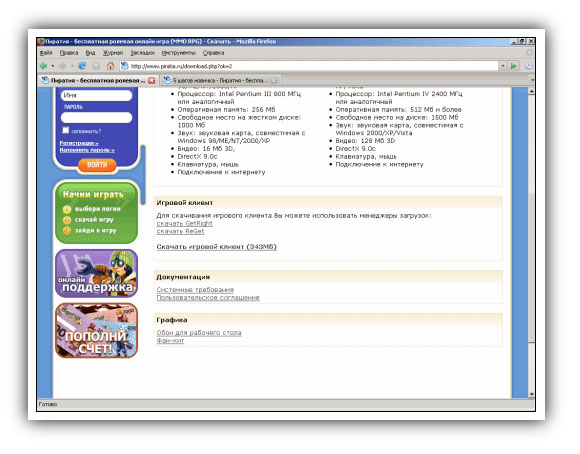This screenshot has width=580, height=454.
Task: Click 'скачай игру' step
Action: point(94,220)
